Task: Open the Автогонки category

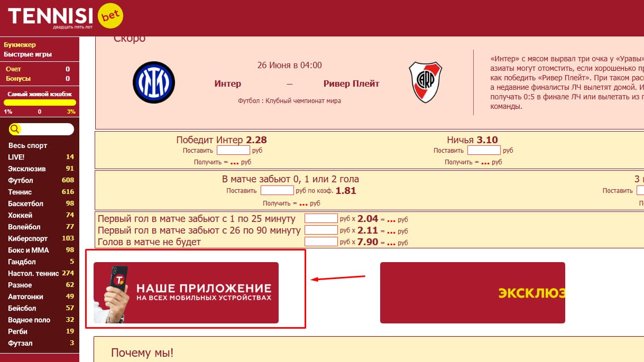Action: [40, 296]
